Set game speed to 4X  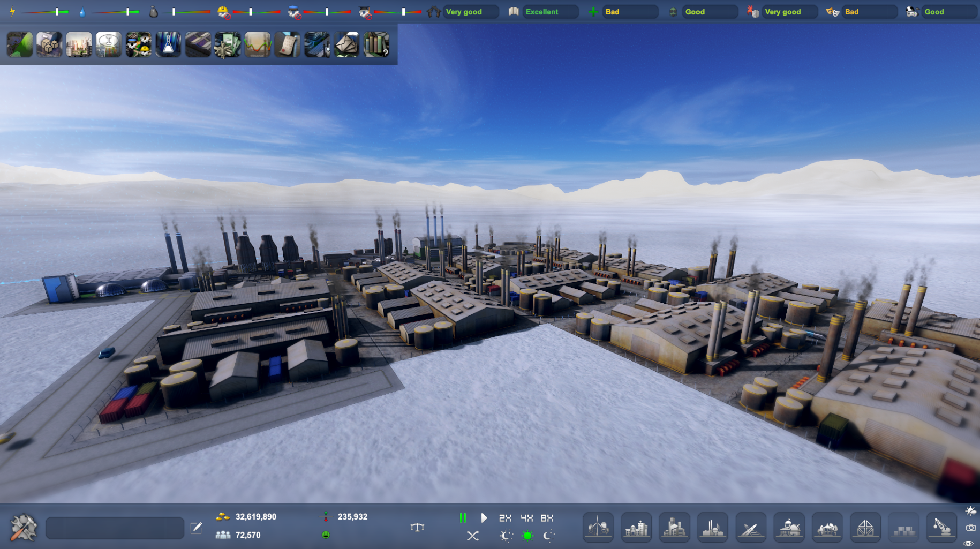[x=526, y=518]
